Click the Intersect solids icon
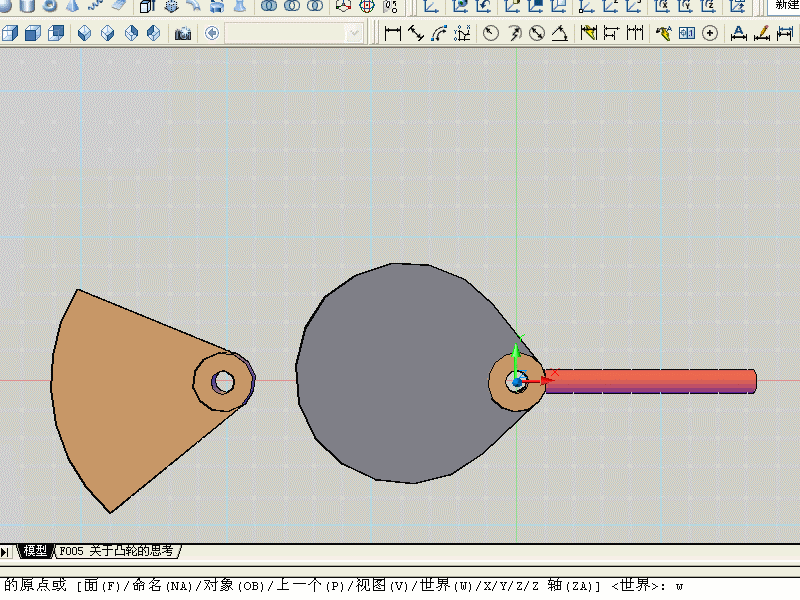800x600 pixels. tap(315, 6)
